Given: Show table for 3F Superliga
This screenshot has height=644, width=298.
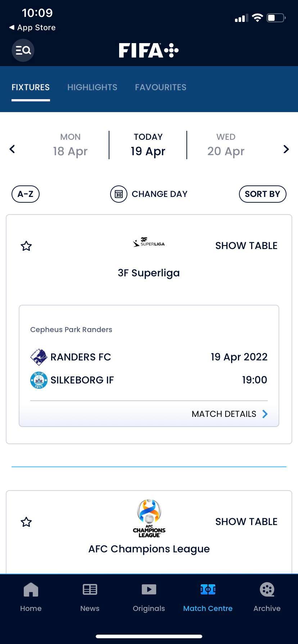Looking at the screenshot, I should [246, 246].
